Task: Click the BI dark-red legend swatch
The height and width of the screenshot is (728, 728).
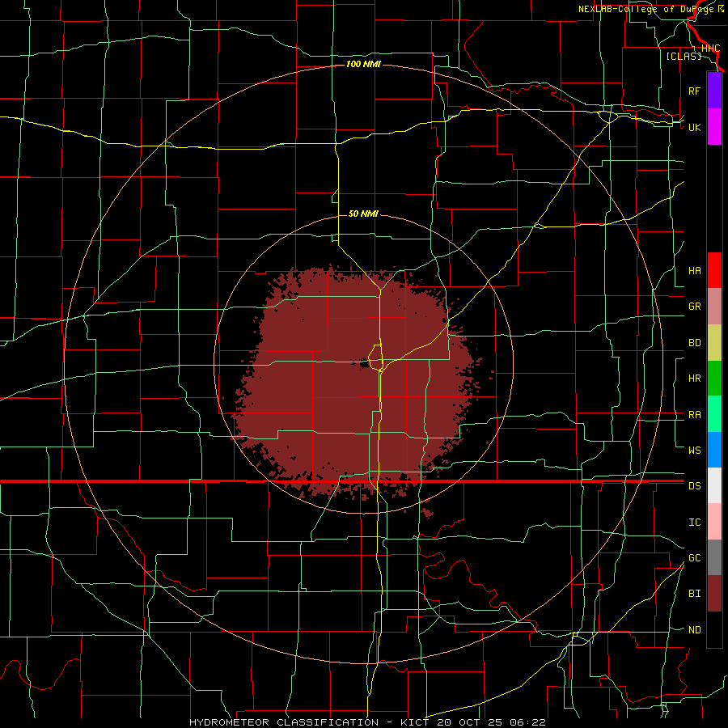Action: [714, 594]
